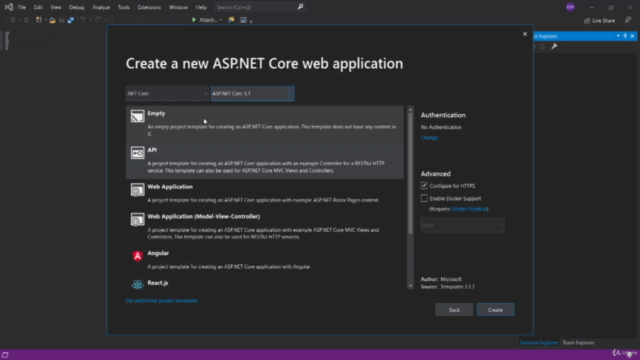This screenshot has height=360, width=640.
Task: Open the Window menu
Action: (178, 7)
